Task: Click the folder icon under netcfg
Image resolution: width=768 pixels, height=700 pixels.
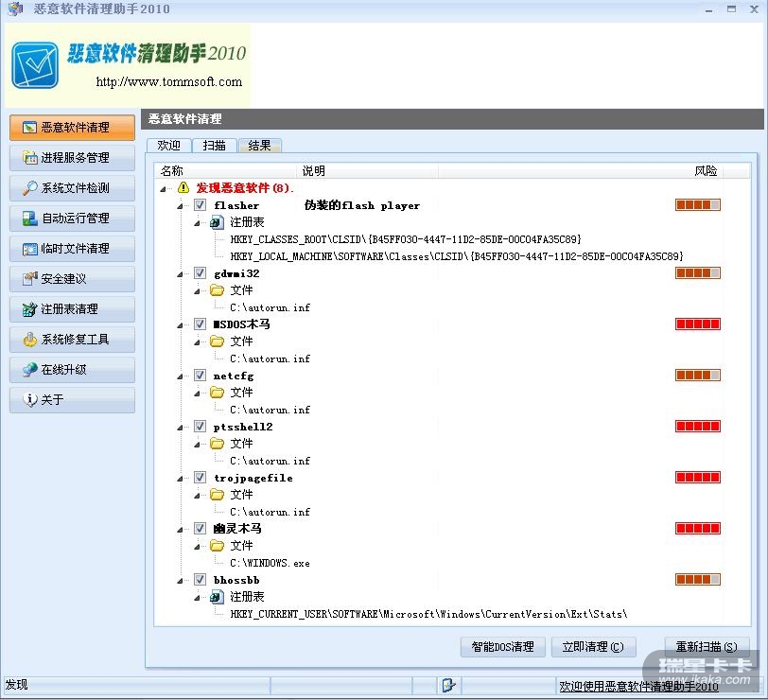Action: [x=217, y=393]
